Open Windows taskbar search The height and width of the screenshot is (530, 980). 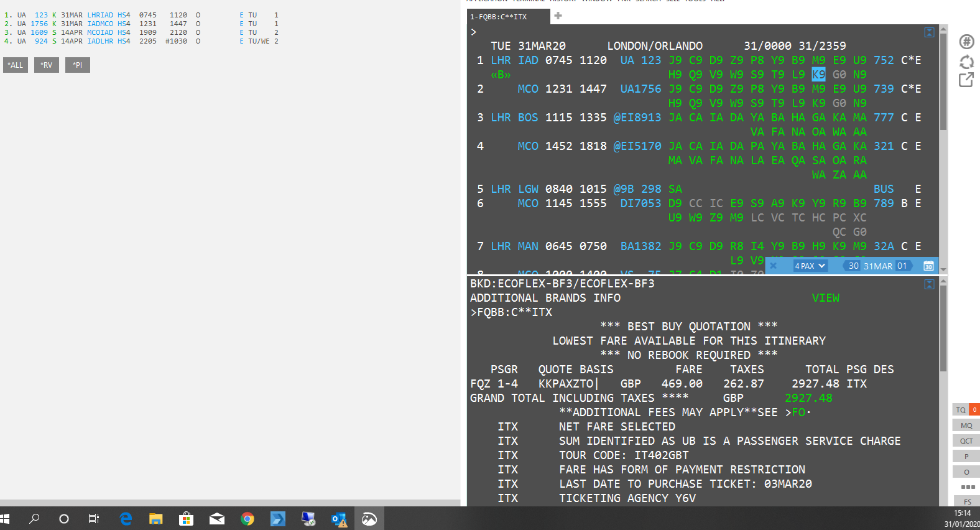click(x=34, y=519)
